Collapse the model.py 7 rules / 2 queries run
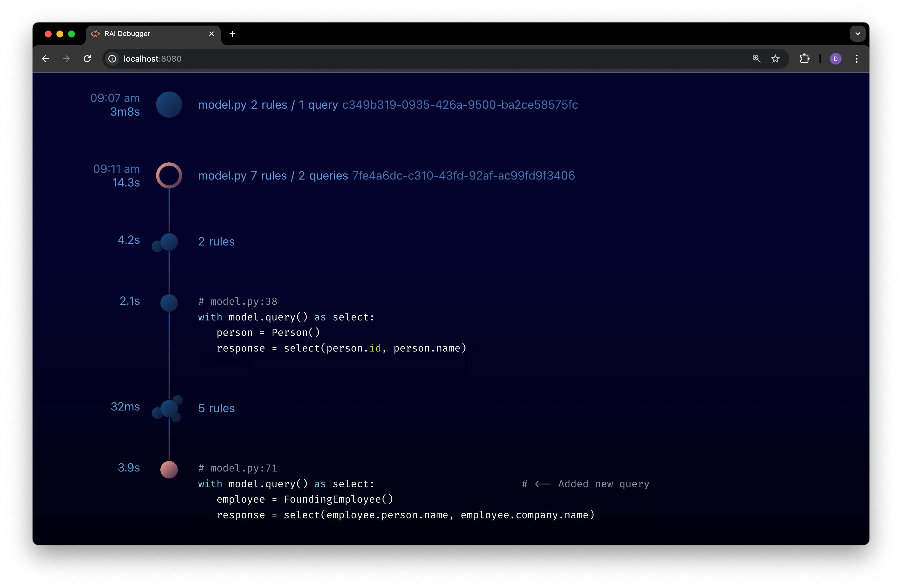 (273, 175)
